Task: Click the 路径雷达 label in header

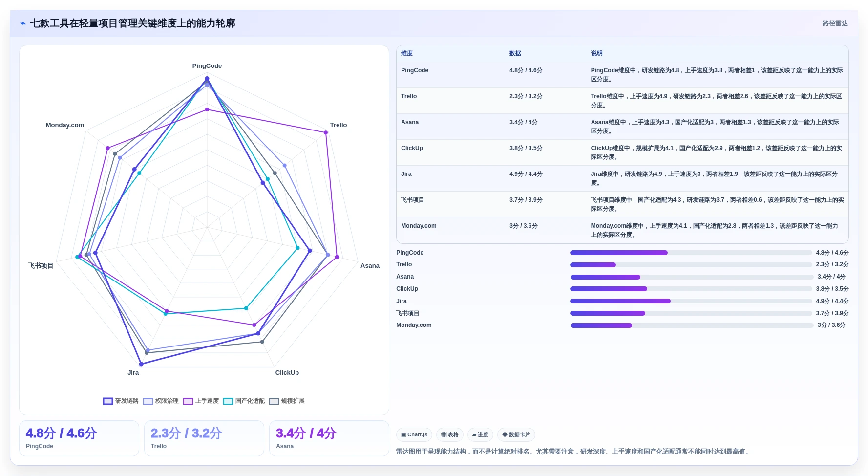Action: pyautogui.click(x=835, y=23)
